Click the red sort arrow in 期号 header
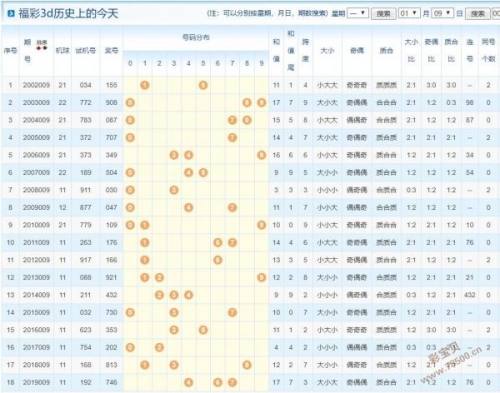 click(39, 48)
